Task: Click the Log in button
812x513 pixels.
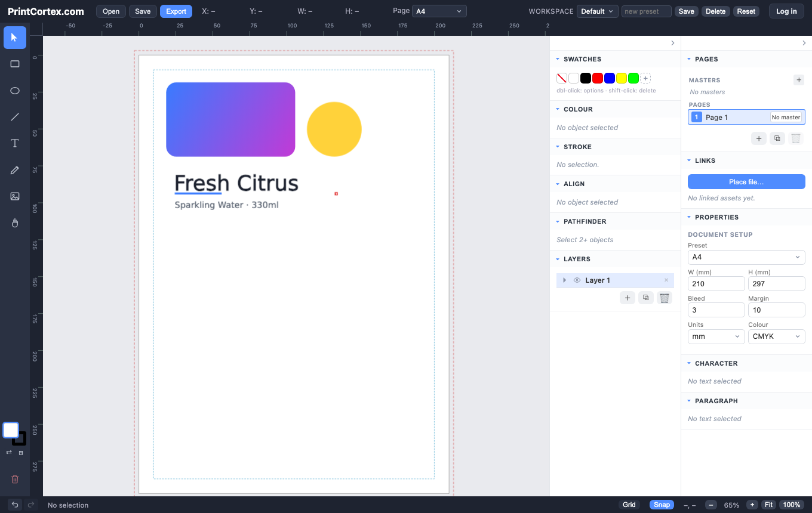Action: click(786, 11)
